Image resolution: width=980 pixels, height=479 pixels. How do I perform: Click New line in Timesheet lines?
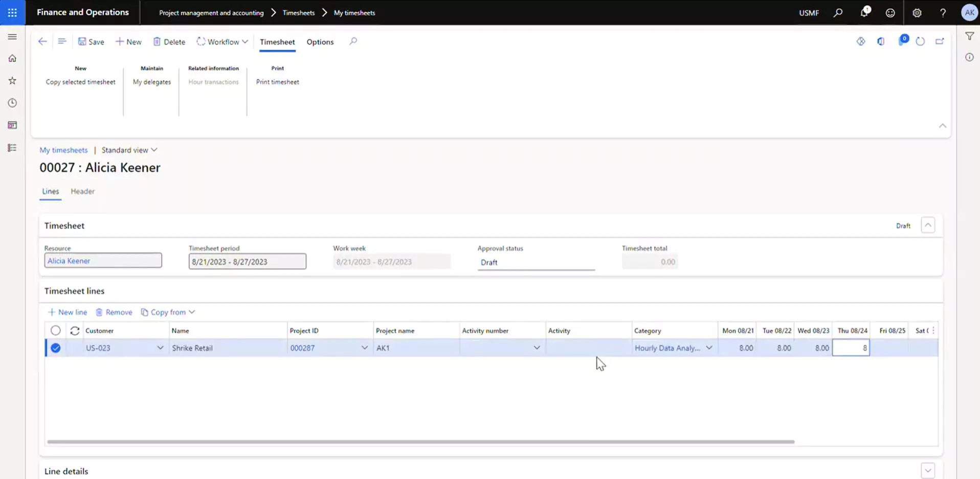click(x=68, y=312)
